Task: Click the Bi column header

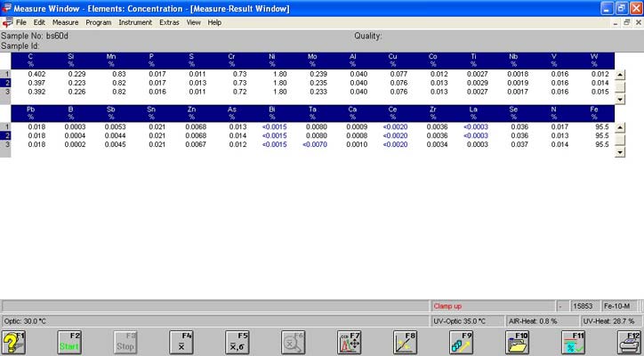Action: click(272, 113)
